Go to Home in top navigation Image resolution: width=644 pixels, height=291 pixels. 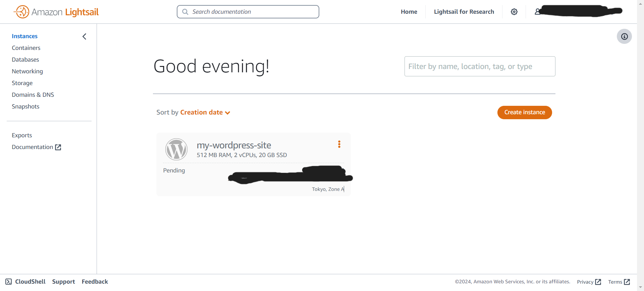[x=409, y=12]
